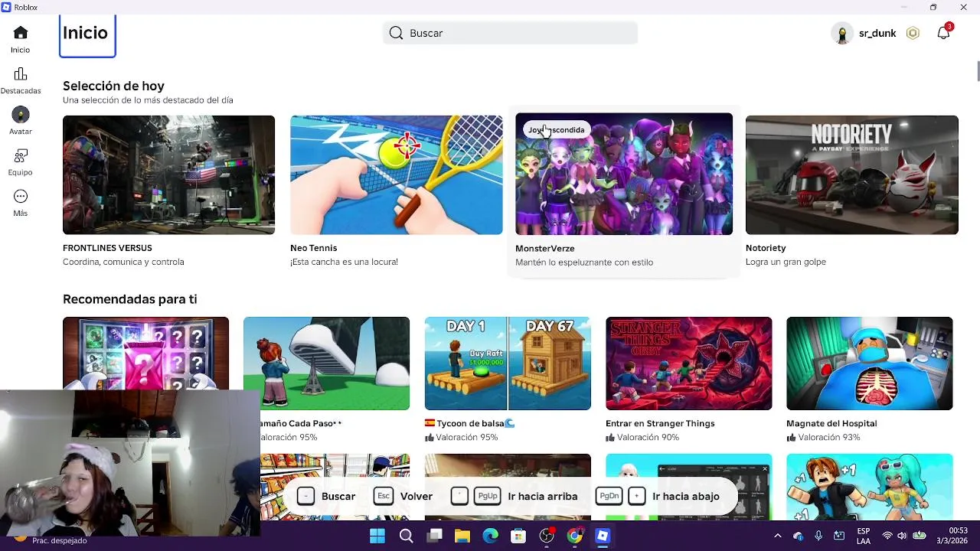Open File Explorer from the taskbar
The width and height of the screenshot is (980, 551).
coord(462,536)
